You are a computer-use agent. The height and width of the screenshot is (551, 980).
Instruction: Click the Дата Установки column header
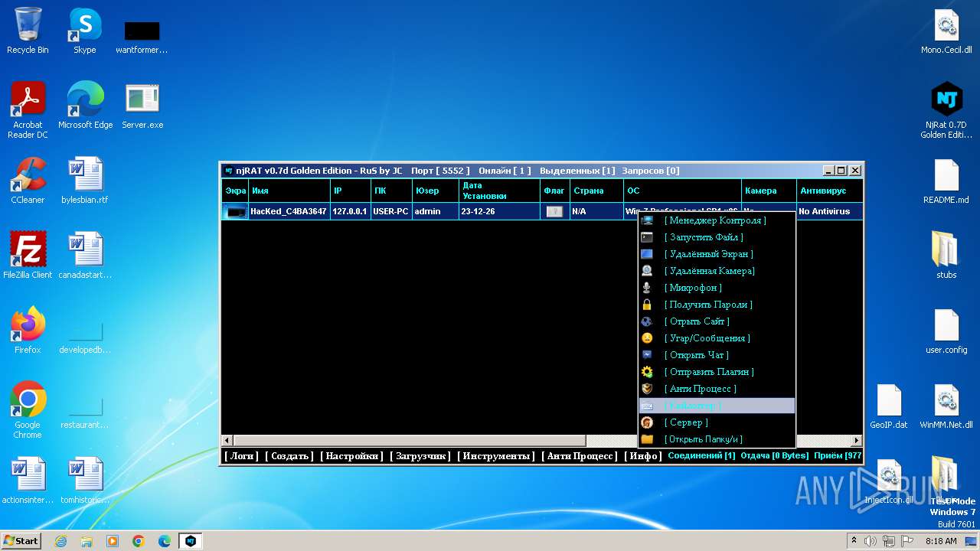pos(499,191)
